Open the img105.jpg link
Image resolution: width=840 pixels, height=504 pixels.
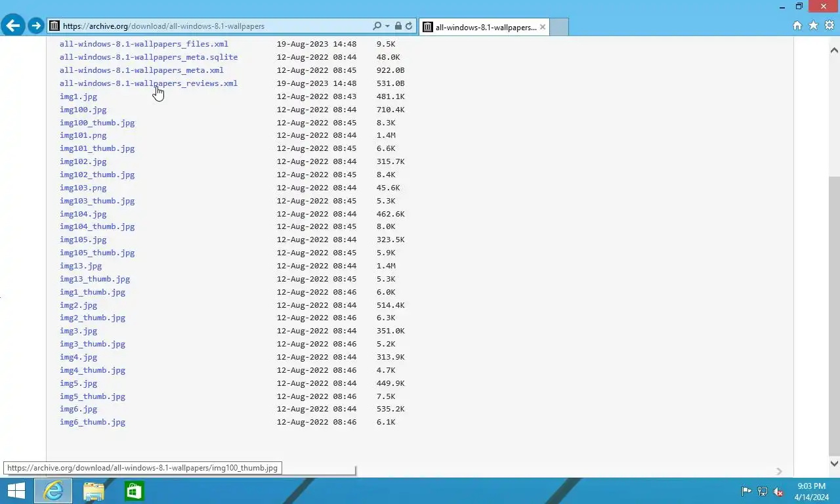click(83, 240)
